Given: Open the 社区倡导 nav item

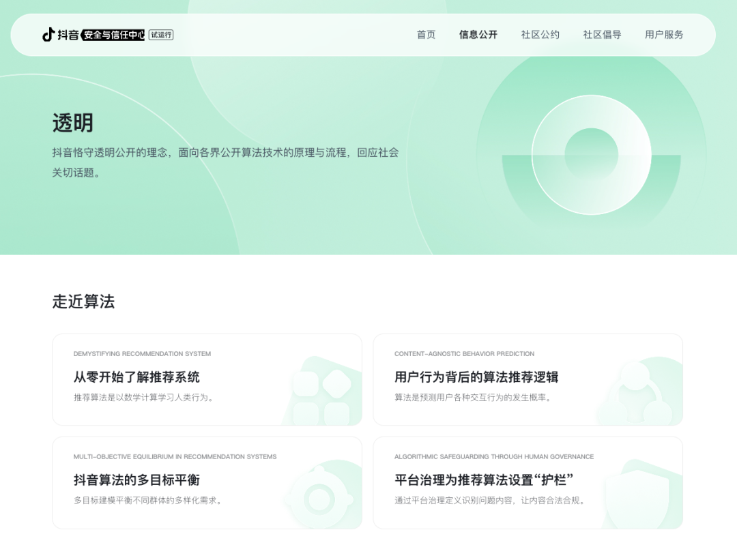Looking at the screenshot, I should pos(602,35).
